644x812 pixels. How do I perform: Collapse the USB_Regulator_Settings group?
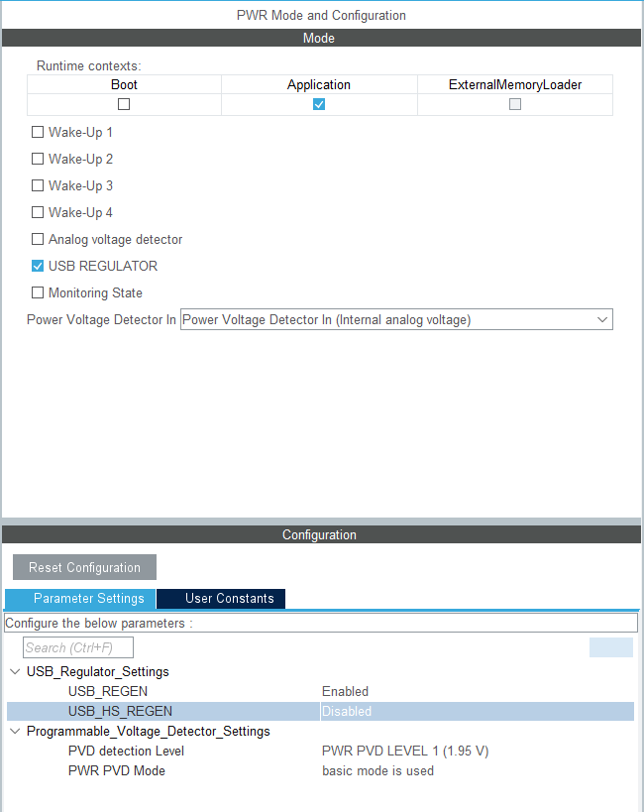coord(15,671)
